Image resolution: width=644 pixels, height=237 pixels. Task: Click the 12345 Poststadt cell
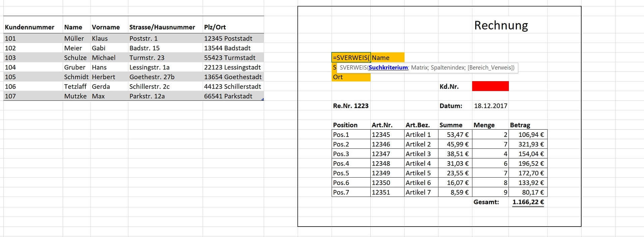coord(233,38)
